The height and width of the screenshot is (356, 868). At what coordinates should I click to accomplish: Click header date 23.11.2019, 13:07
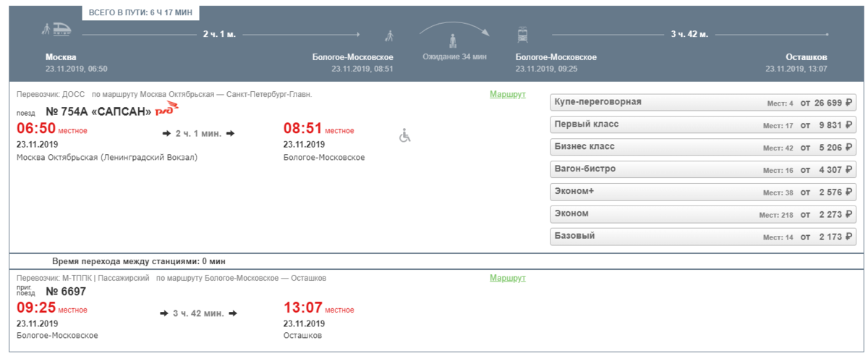[796, 69]
